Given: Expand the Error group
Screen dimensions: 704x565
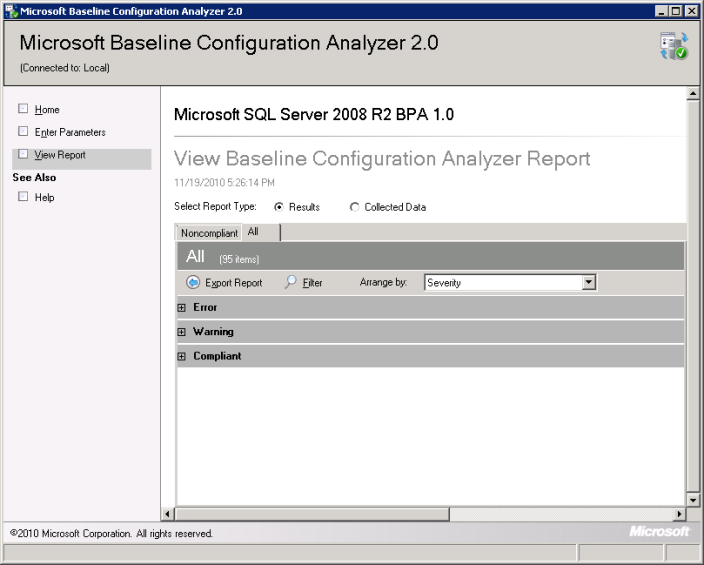Looking at the screenshot, I should (181, 308).
